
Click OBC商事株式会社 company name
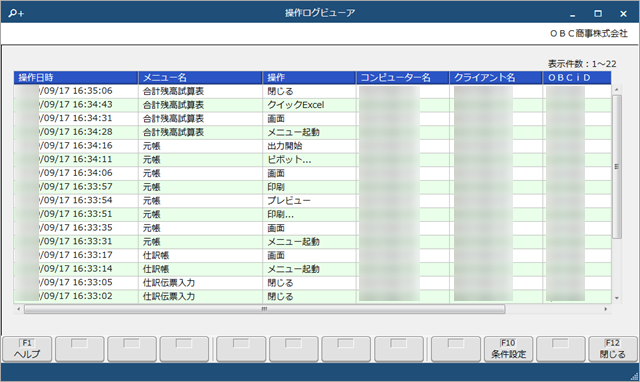click(589, 33)
